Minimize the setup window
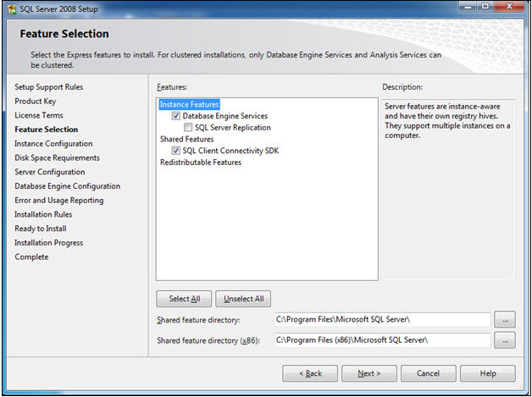 click(x=465, y=6)
